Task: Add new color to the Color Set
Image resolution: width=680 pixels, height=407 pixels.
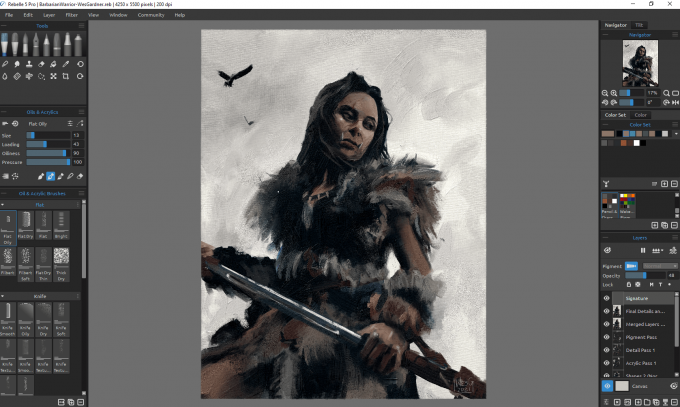Action: point(664,184)
